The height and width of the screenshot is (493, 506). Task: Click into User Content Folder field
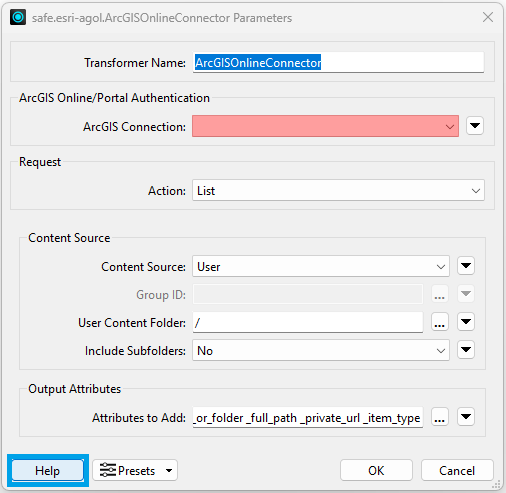tap(308, 322)
